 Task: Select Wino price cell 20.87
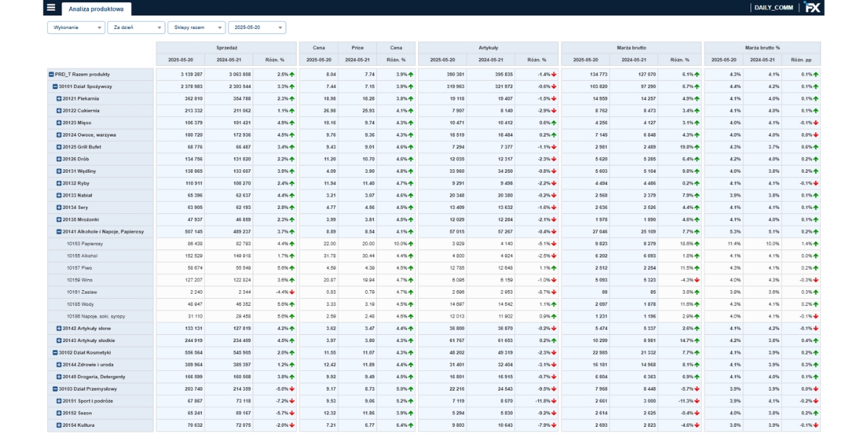(319, 280)
